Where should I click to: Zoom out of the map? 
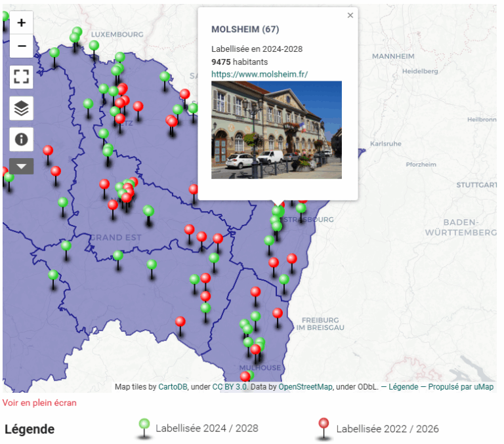click(x=22, y=46)
